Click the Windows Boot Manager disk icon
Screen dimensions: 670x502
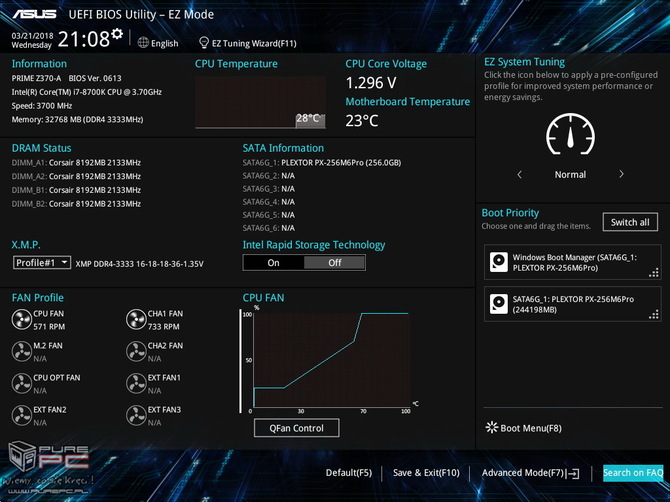pyautogui.click(x=499, y=262)
